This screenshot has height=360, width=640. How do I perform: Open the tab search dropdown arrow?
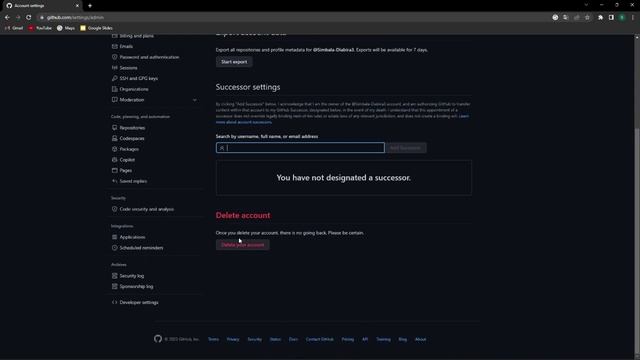(586, 5)
